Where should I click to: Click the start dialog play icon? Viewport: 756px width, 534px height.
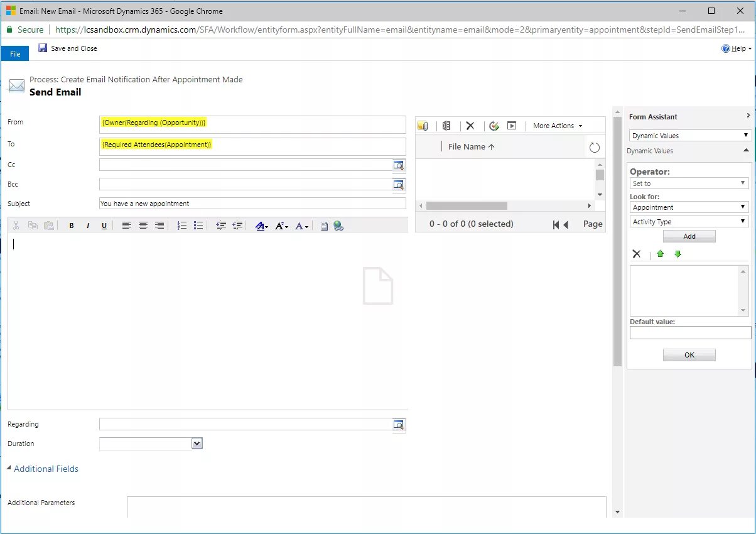pyautogui.click(x=512, y=126)
